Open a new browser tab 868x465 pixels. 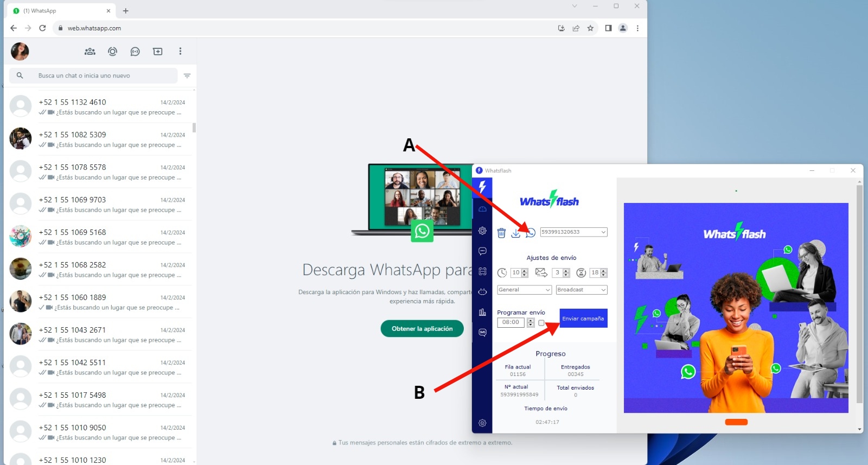point(126,11)
